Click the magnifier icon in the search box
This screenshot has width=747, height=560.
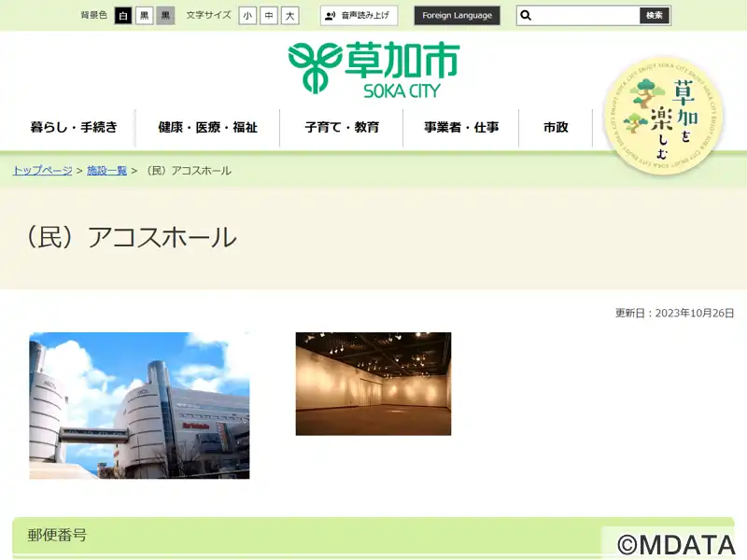[526, 16]
